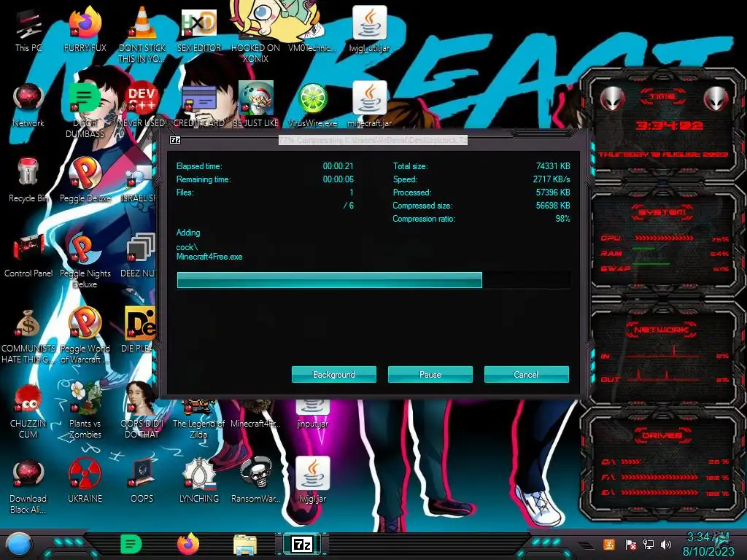Image resolution: width=747 pixels, height=560 pixels.
Task: Click the NETWORK widget header
Action: click(x=661, y=330)
